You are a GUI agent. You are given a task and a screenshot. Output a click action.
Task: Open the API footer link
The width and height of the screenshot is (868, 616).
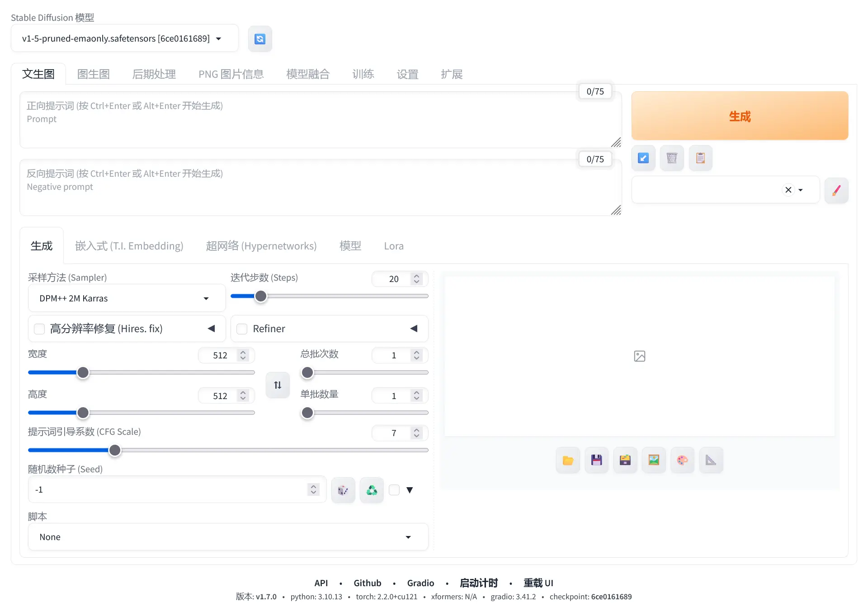321,583
